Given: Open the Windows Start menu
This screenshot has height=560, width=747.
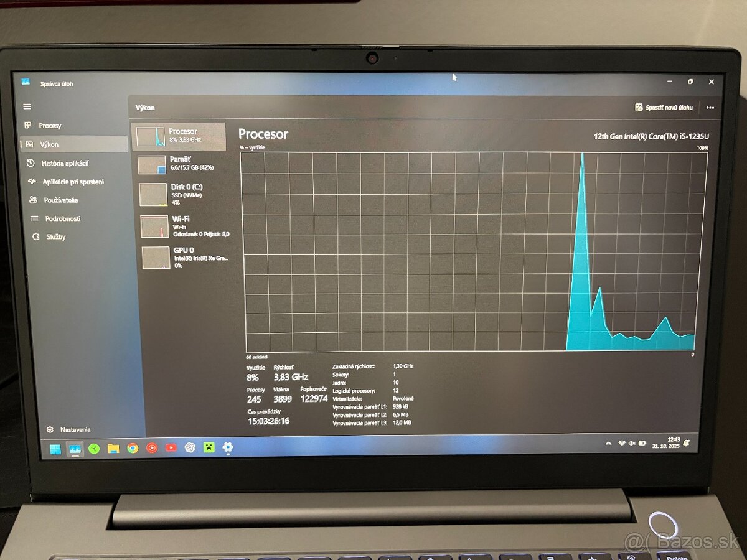Looking at the screenshot, I should pos(57,447).
